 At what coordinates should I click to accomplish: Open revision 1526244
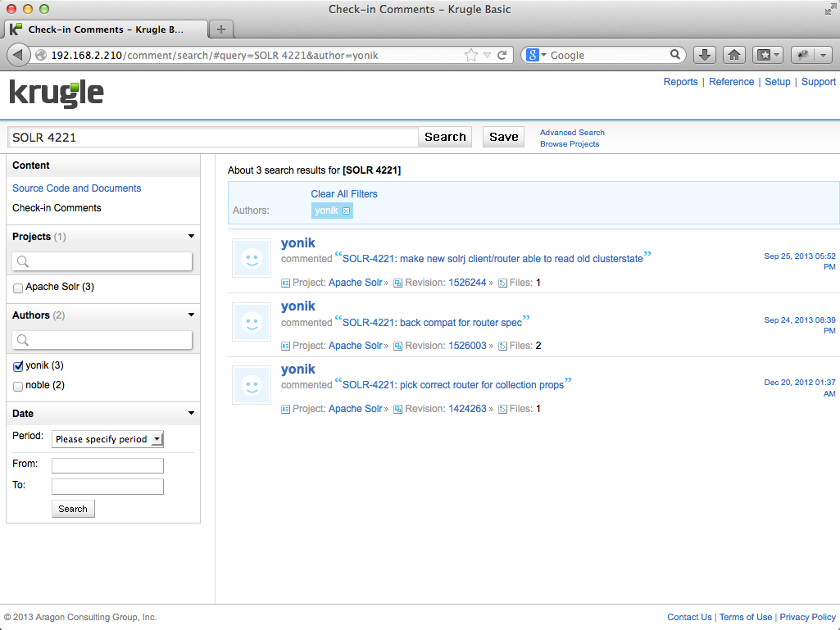coord(467,283)
